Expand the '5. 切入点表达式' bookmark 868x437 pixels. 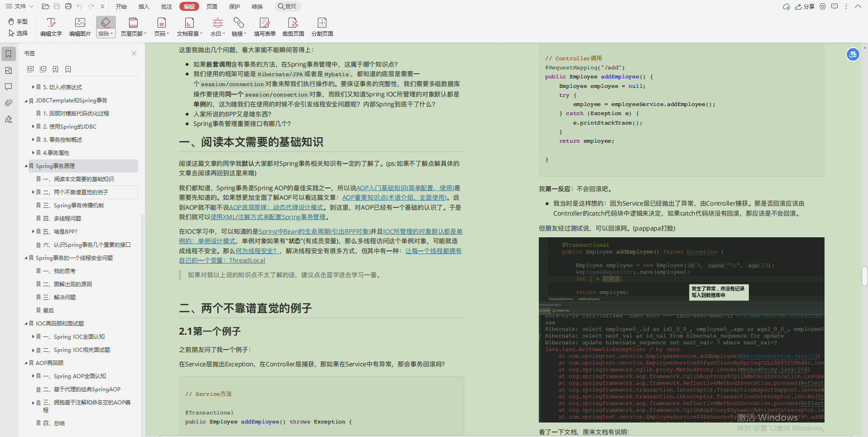coord(33,87)
